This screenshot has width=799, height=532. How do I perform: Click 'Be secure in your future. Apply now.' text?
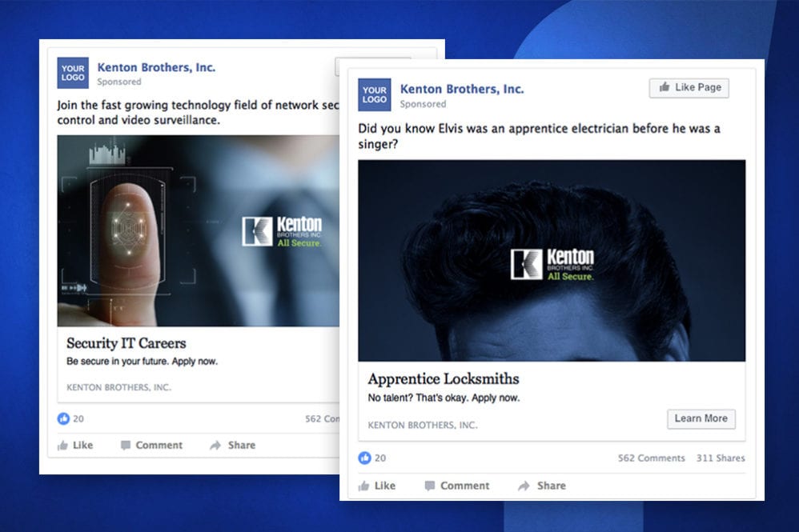[x=143, y=361]
